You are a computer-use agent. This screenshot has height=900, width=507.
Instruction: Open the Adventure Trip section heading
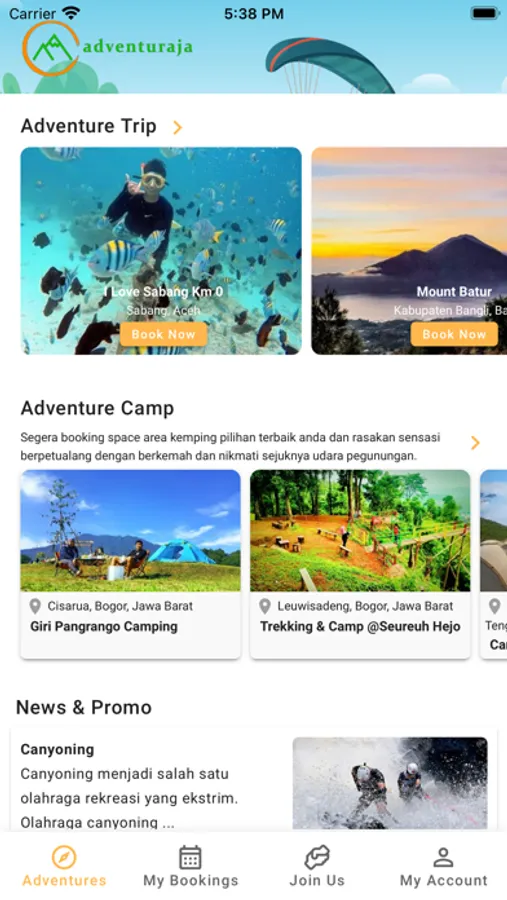pos(88,126)
